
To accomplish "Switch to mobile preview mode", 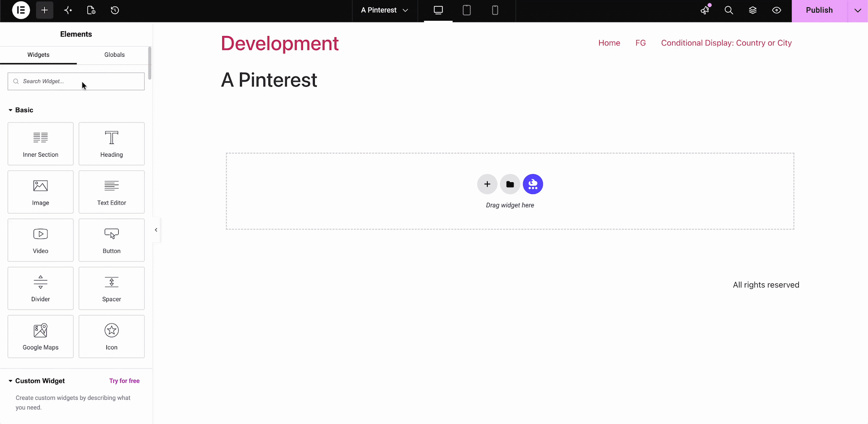I will [x=495, y=10].
